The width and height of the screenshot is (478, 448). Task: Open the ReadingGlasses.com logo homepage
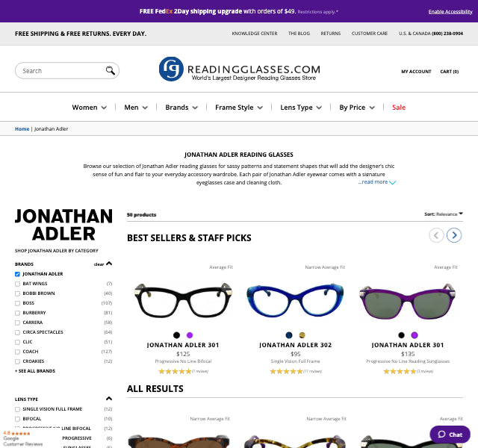(x=240, y=69)
